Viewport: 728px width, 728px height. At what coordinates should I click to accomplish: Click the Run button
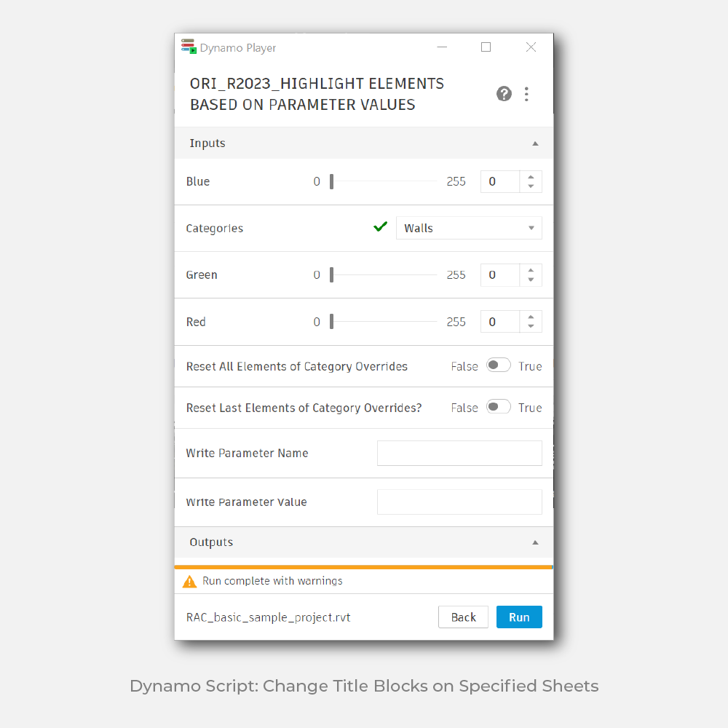click(519, 617)
